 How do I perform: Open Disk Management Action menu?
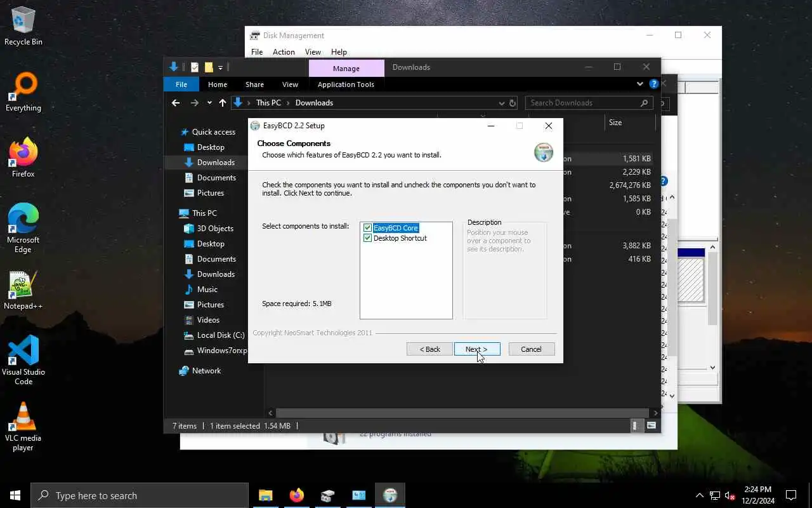[x=284, y=52]
